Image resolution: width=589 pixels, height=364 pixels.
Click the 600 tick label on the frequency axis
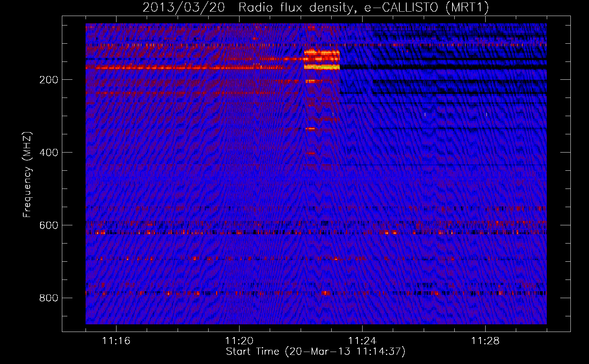click(x=49, y=225)
